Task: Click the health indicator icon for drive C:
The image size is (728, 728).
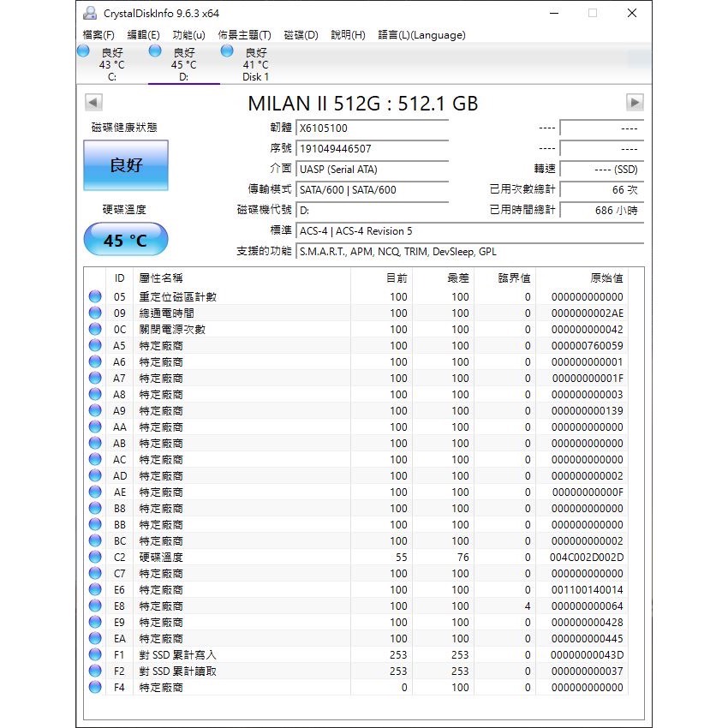Action: coord(83,51)
